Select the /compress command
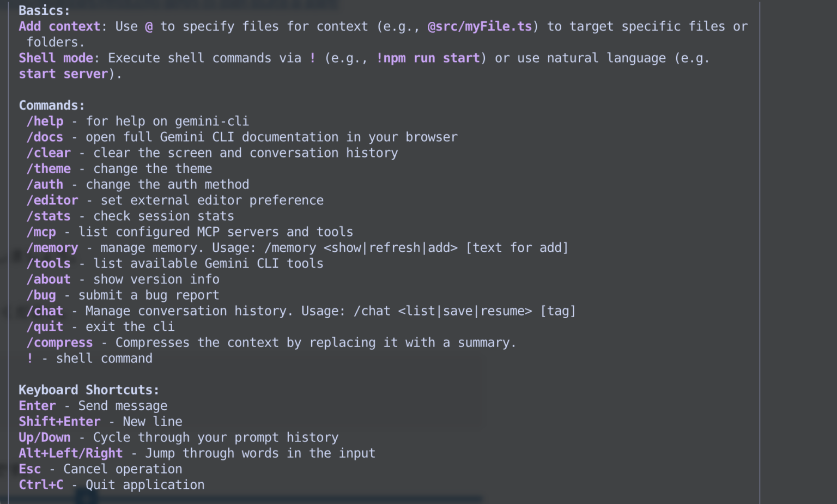 (59, 342)
